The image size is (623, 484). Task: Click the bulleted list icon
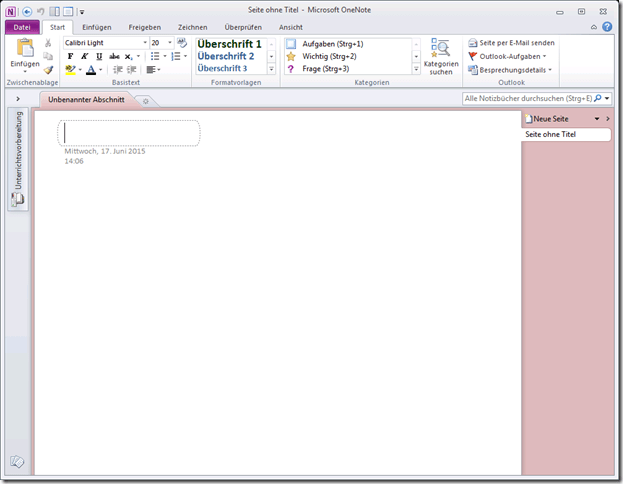(x=155, y=57)
